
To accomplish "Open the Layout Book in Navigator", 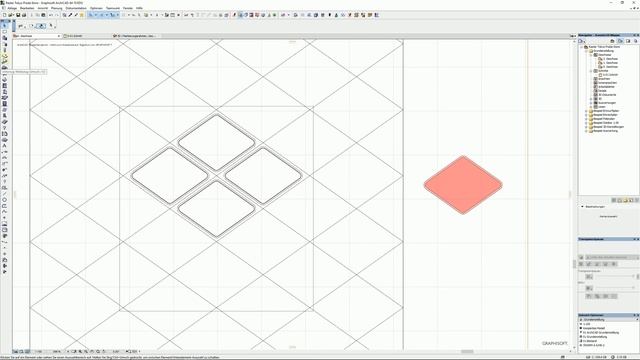I will click(628, 41).
